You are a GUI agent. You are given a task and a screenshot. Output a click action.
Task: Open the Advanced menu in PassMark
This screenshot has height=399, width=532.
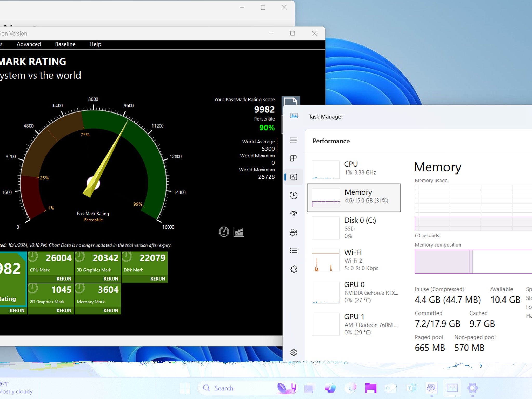(x=29, y=44)
